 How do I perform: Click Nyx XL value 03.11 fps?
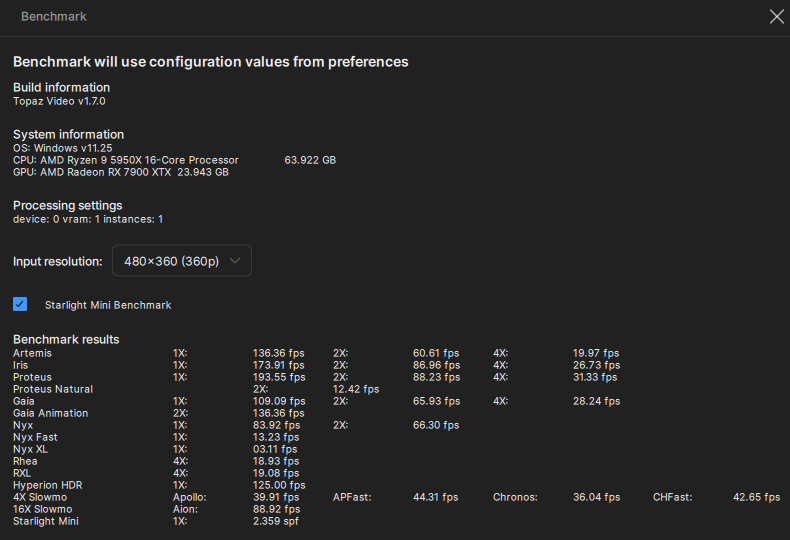coord(275,449)
